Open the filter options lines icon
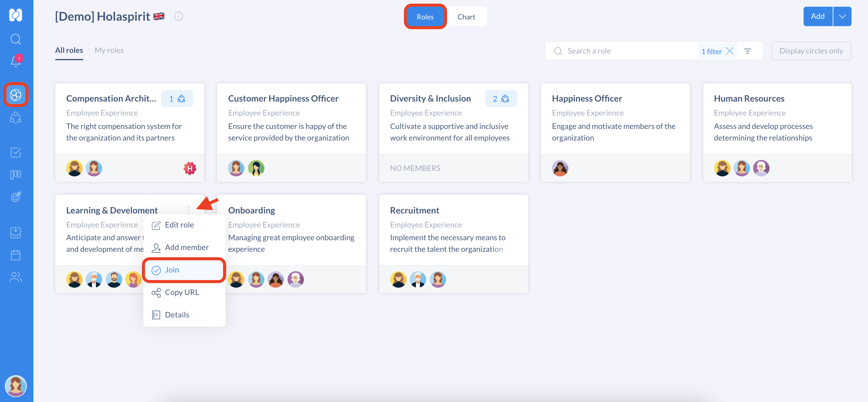The height and width of the screenshot is (402, 868). point(747,51)
